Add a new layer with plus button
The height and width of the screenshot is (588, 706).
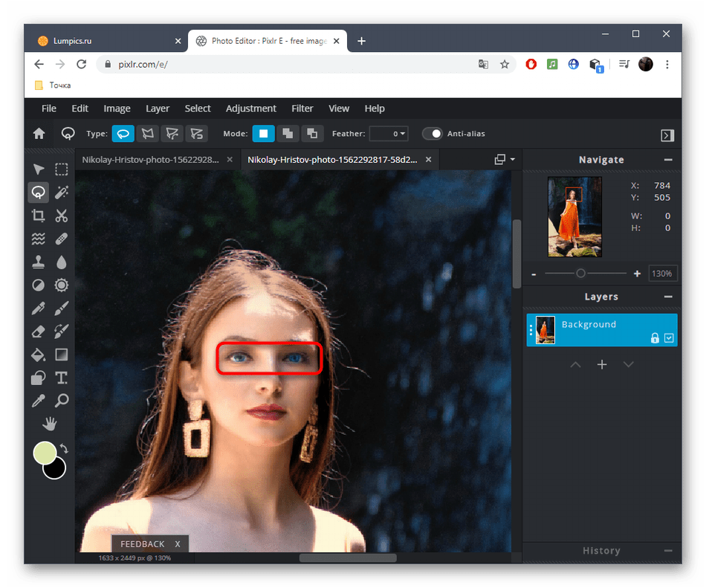coord(602,364)
